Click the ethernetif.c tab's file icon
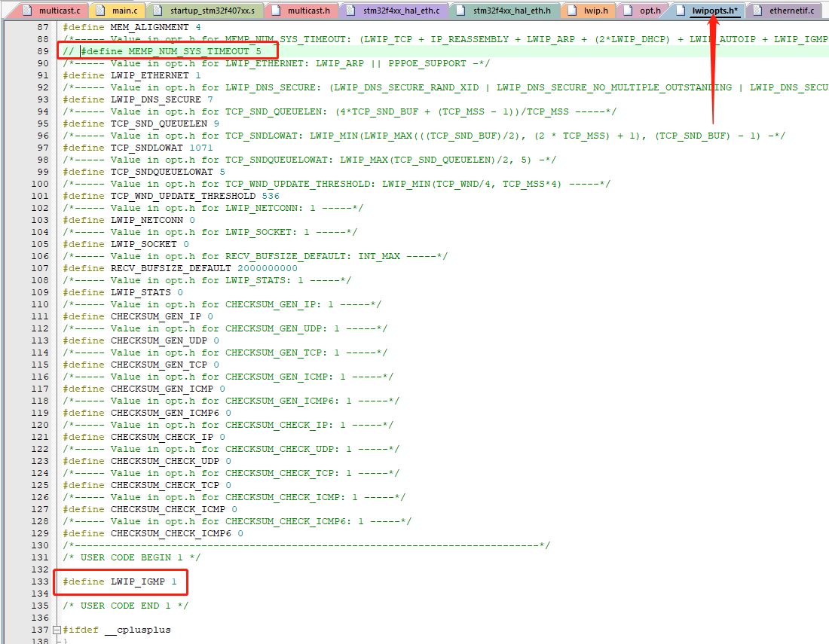 click(756, 11)
